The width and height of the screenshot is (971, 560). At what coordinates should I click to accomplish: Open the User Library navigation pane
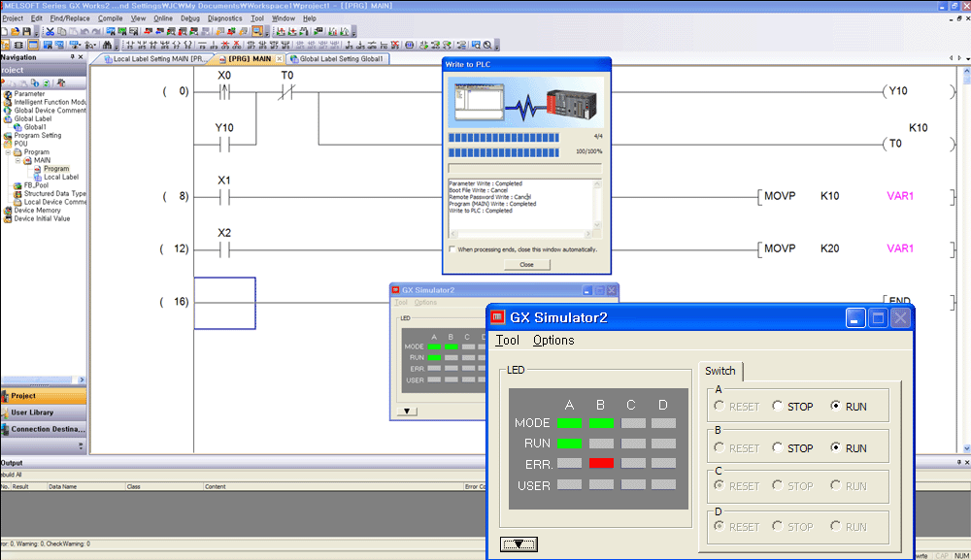[44, 412]
